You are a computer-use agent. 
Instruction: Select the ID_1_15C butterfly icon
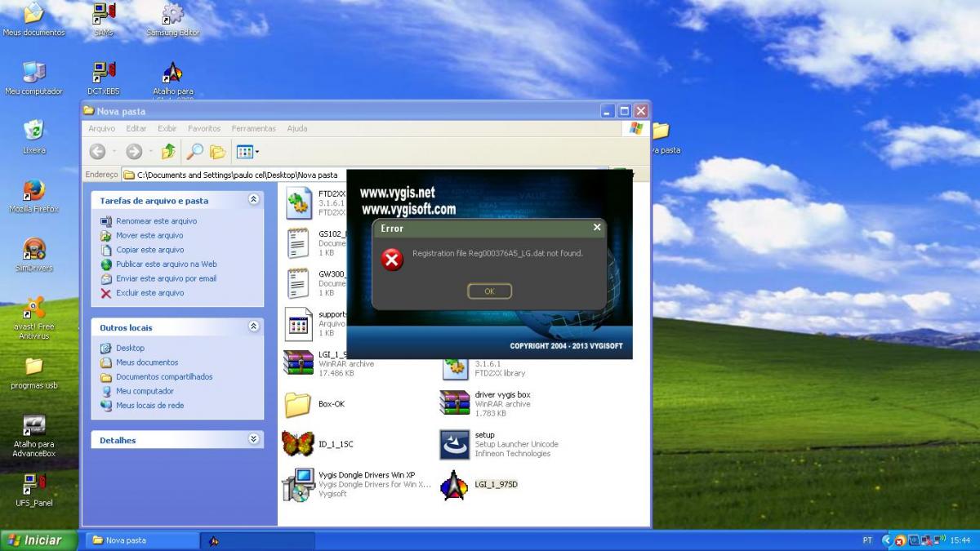(x=297, y=444)
